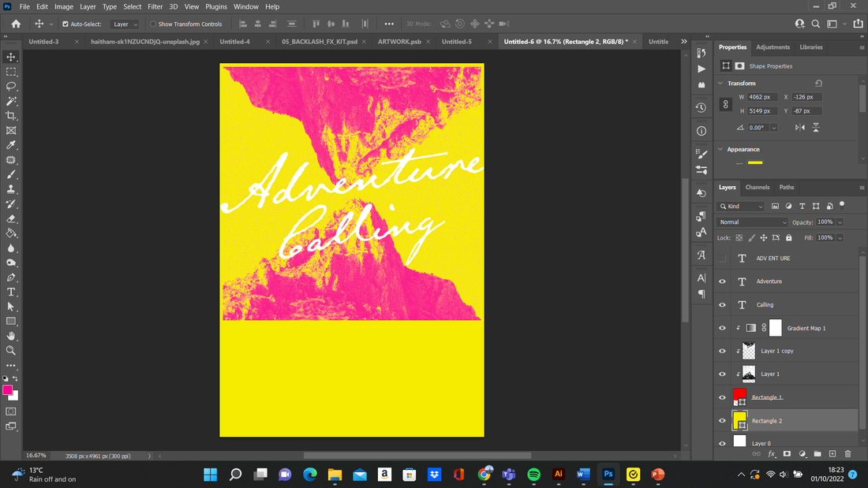Select the Path Selection tool

[x=10, y=307]
